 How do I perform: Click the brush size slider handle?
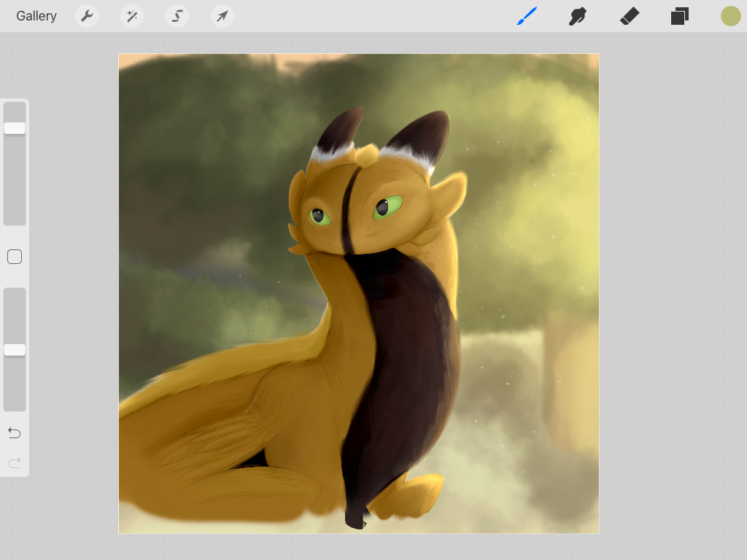pyautogui.click(x=15, y=128)
